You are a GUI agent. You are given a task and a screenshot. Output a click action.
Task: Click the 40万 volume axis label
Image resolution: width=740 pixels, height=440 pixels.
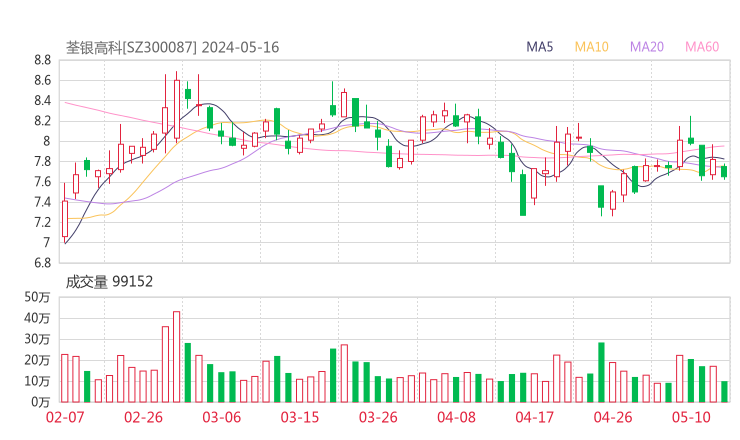click(x=37, y=318)
